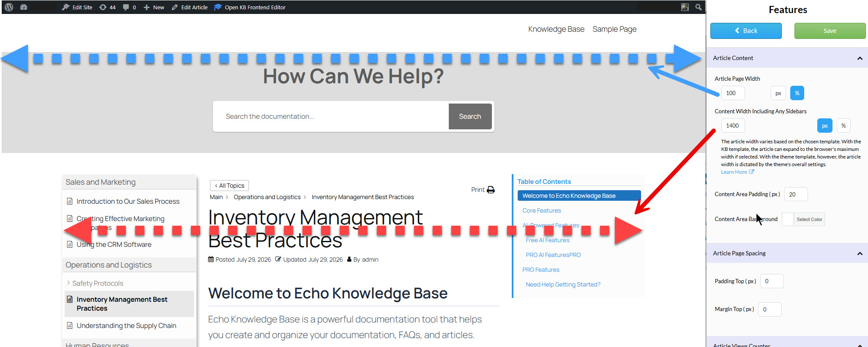The image size is (868, 347).
Task: Open the New content menu
Action: coord(154,7)
